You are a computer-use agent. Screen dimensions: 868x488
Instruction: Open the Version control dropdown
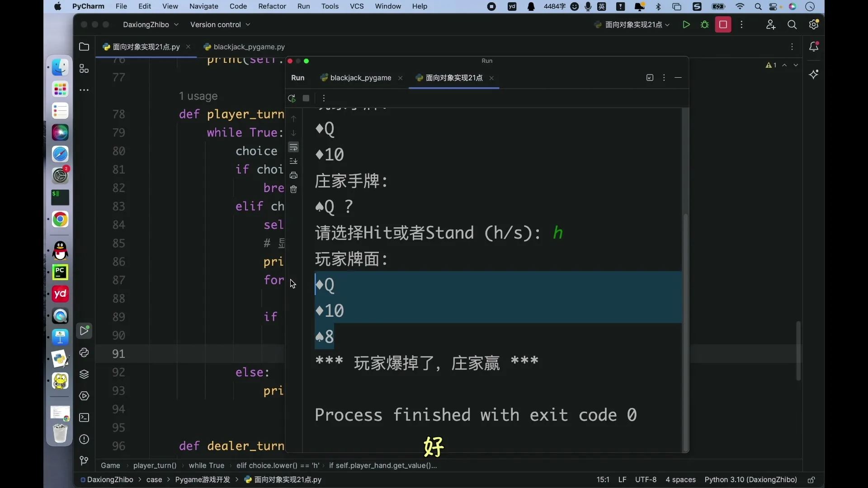[220, 25]
